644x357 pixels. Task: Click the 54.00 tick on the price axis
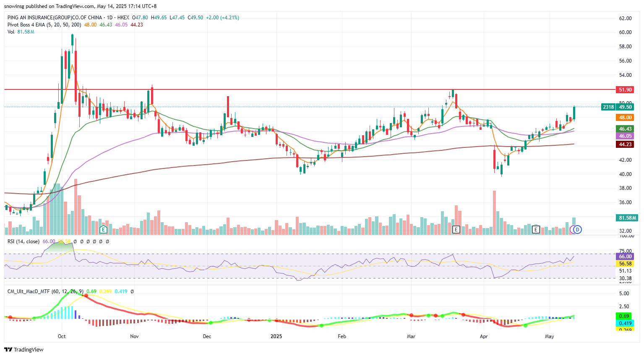[x=625, y=75]
